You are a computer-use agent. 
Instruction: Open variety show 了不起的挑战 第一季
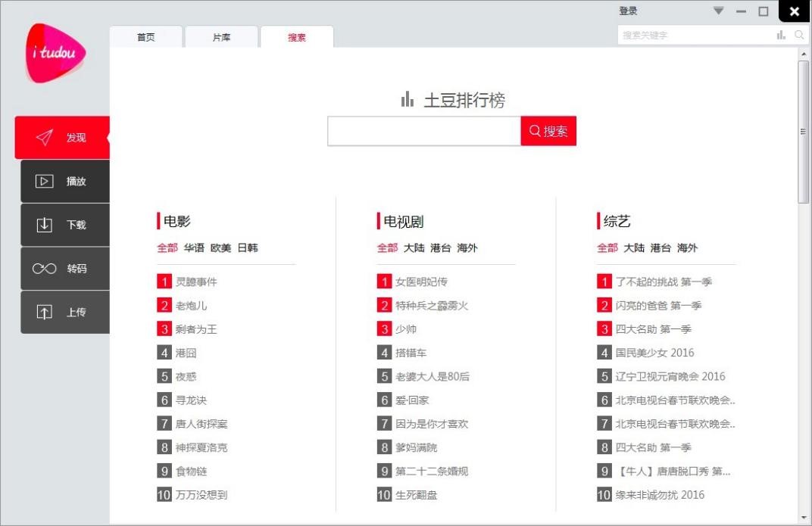pyautogui.click(x=664, y=282)
